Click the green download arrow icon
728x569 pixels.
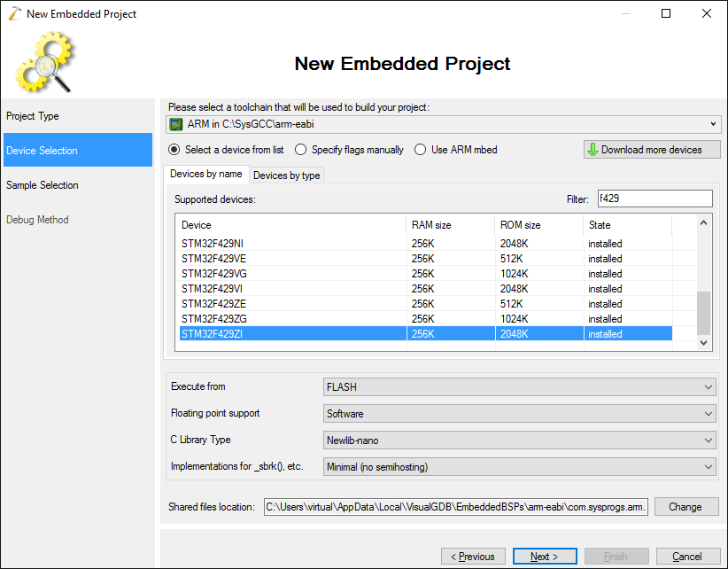(x=592, y=150)
